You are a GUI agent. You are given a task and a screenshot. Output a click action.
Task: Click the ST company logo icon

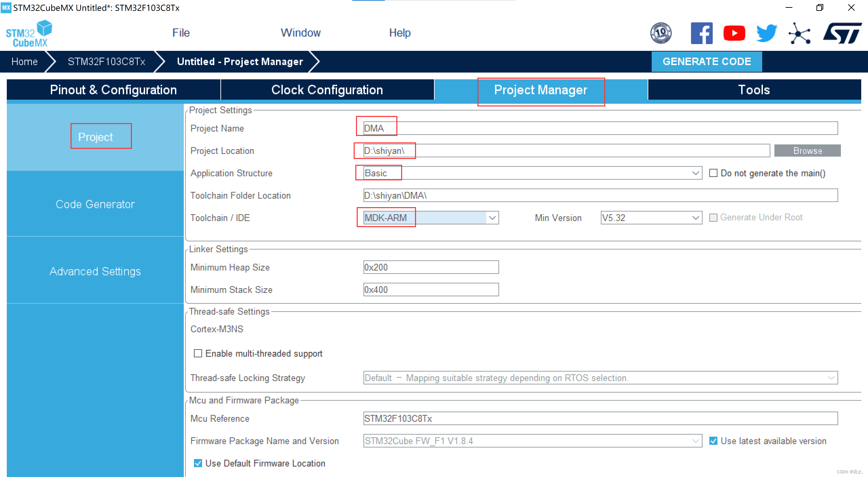(842, 33)
